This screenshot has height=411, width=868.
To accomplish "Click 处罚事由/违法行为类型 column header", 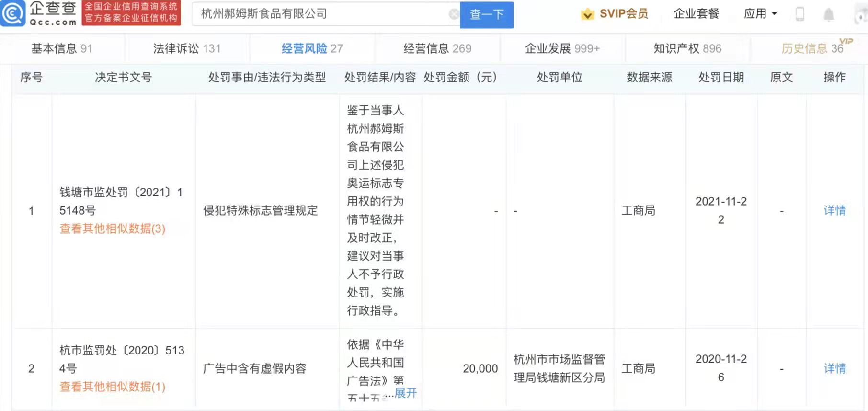I will 267,77.
